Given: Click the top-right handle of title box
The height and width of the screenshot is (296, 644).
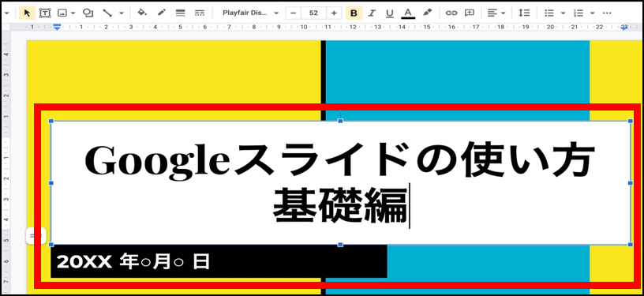Looking at the screenshot, I should tap(631, 121).
